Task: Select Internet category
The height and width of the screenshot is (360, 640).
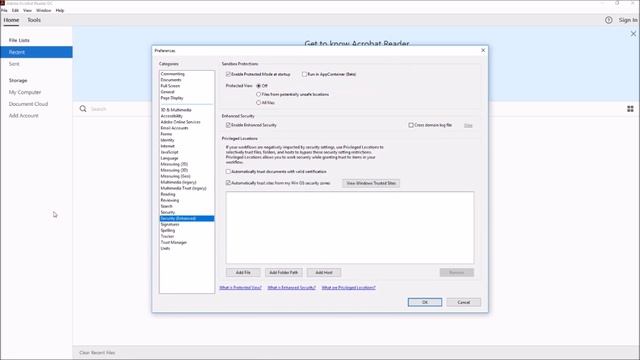Action: coord(167,146)
